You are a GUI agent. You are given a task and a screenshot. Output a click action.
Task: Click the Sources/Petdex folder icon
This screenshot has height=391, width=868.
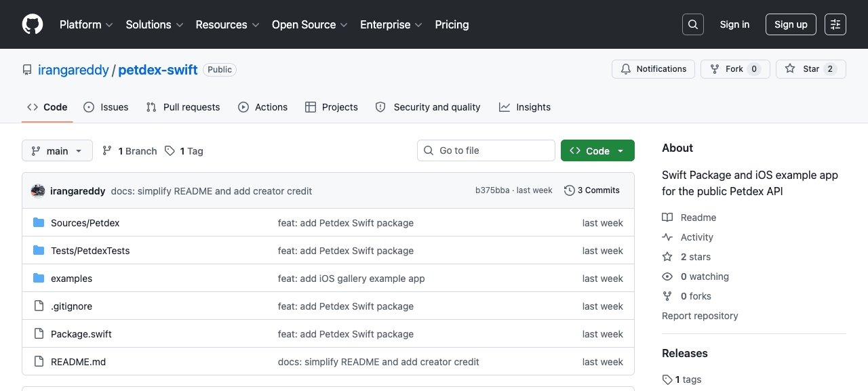[39, 223]
